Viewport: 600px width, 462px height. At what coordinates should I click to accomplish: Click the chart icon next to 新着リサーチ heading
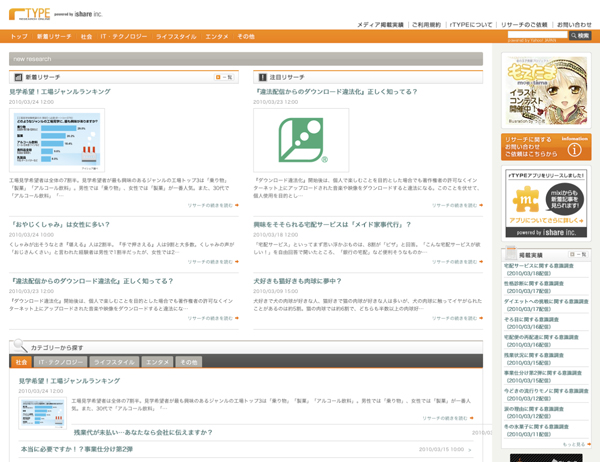(17, 77)
